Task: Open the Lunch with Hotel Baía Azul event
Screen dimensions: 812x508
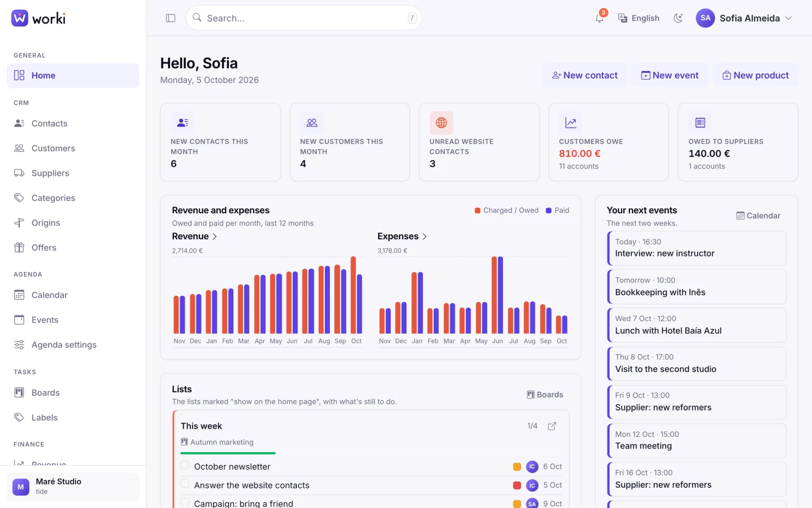Action: click(697, 325)
